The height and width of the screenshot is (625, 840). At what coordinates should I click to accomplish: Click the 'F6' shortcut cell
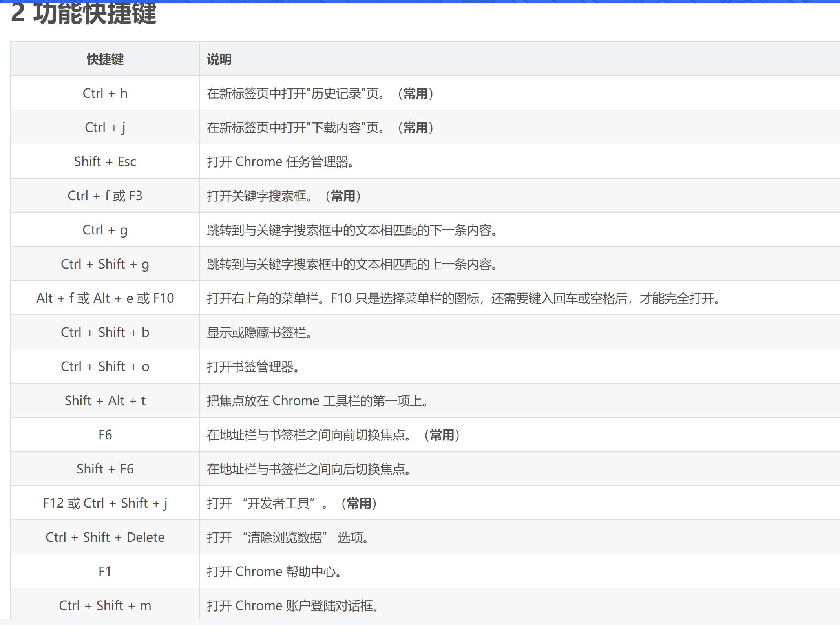[x=105, y=435]
